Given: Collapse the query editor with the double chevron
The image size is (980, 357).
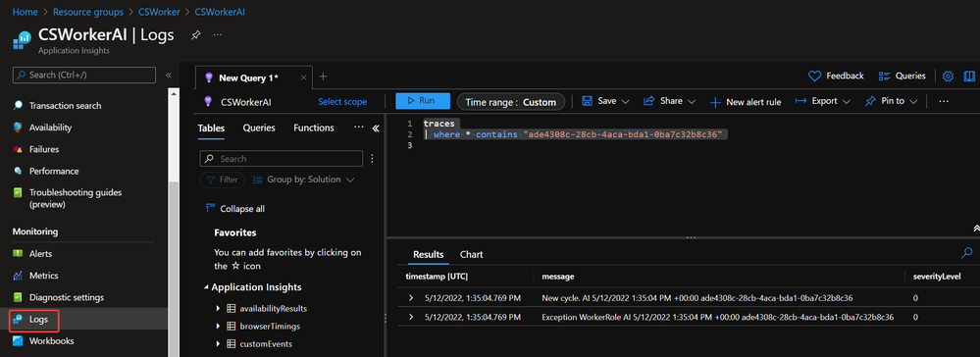Looking at the screenshot, I should pos(976,229).
